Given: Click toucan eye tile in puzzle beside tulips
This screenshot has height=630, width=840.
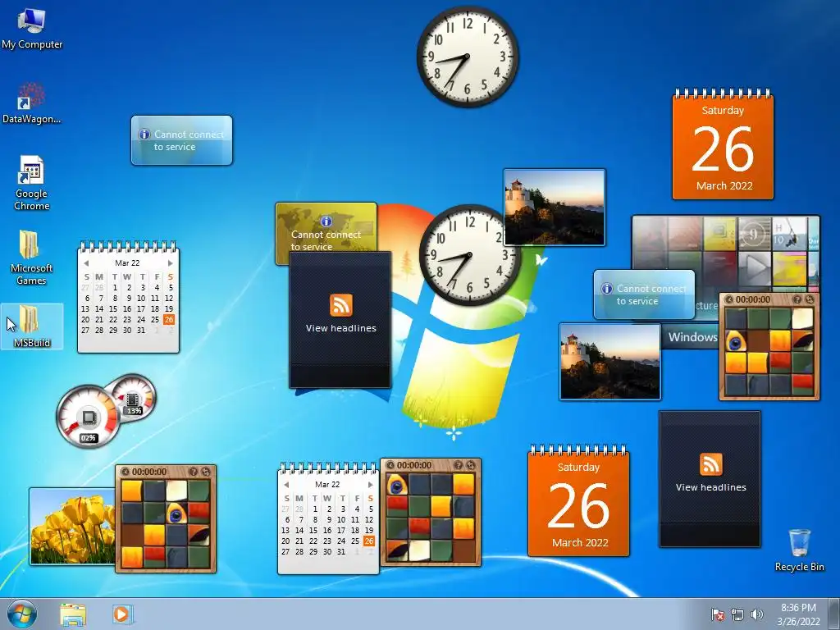Looking at the screenshot, I should [177, 514].
